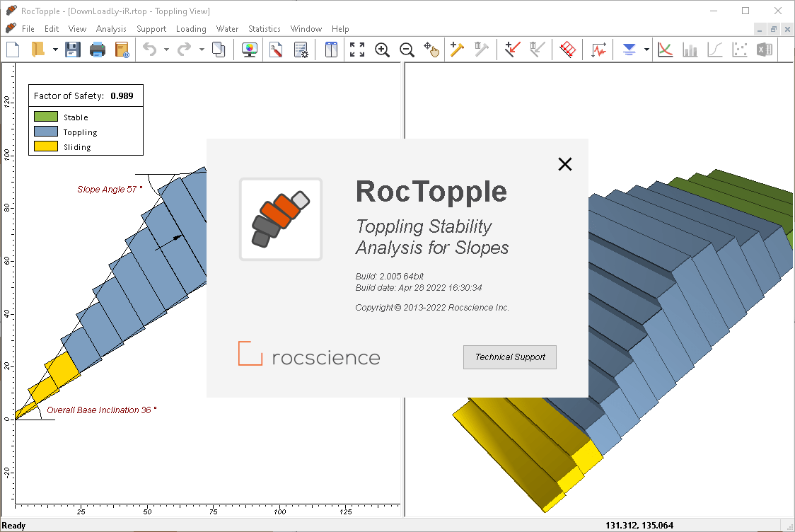Click the blue Toppling legend swatch

click(46, 132)
